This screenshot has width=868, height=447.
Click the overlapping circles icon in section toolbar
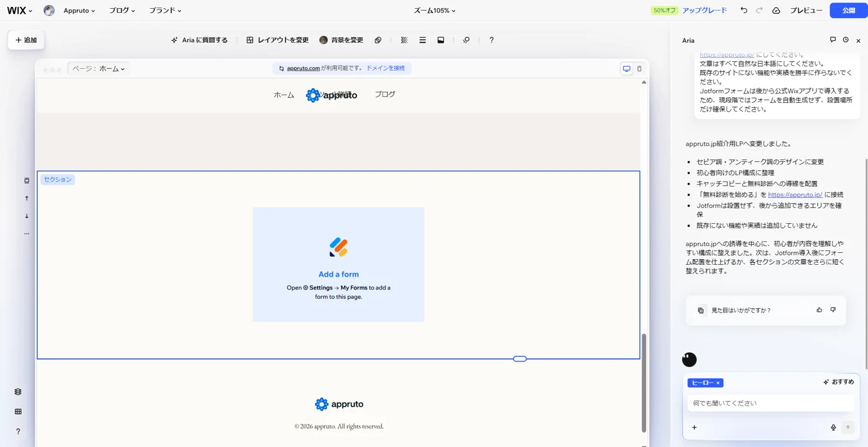[x=378, y=40]
